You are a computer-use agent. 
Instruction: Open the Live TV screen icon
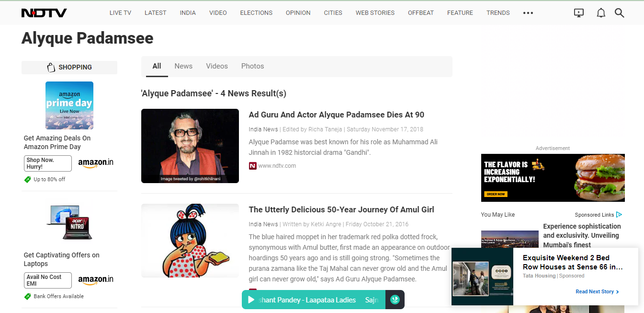click(579, 13)
